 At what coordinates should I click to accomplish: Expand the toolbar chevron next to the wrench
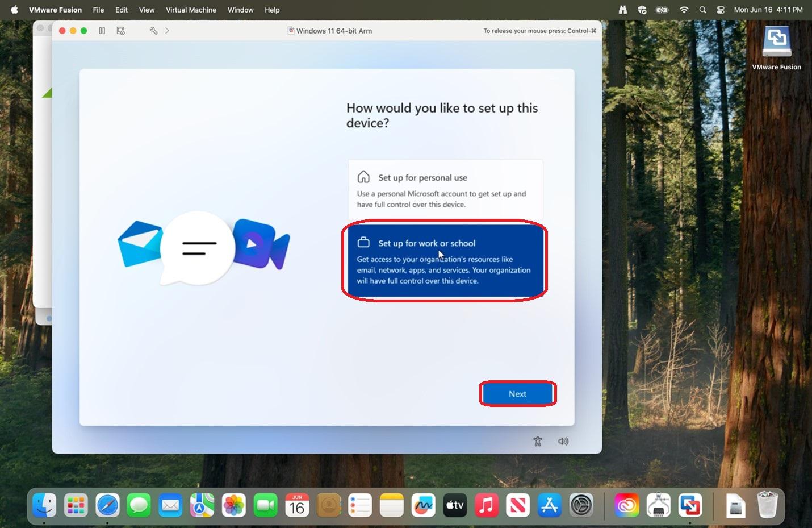tap(167, 31)
